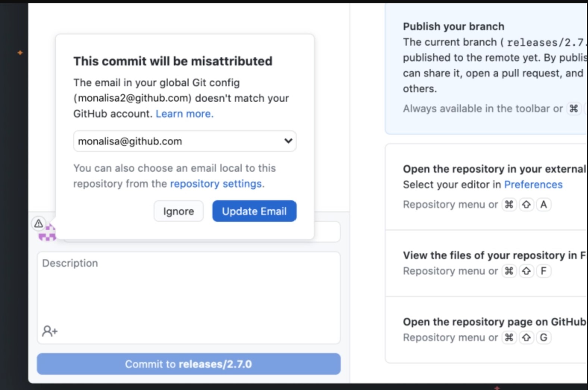Click the F shortcut key icon

point(544,271)
